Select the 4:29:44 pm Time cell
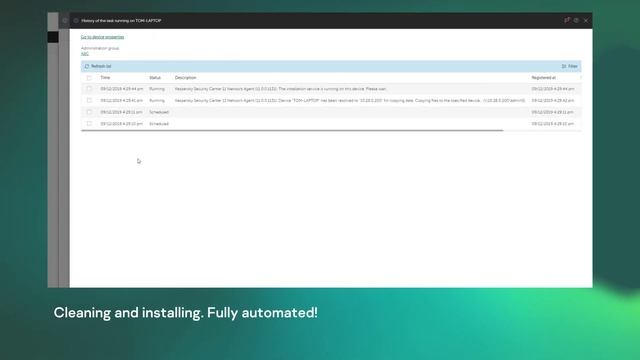640x360 pixels. pos(122,89)
